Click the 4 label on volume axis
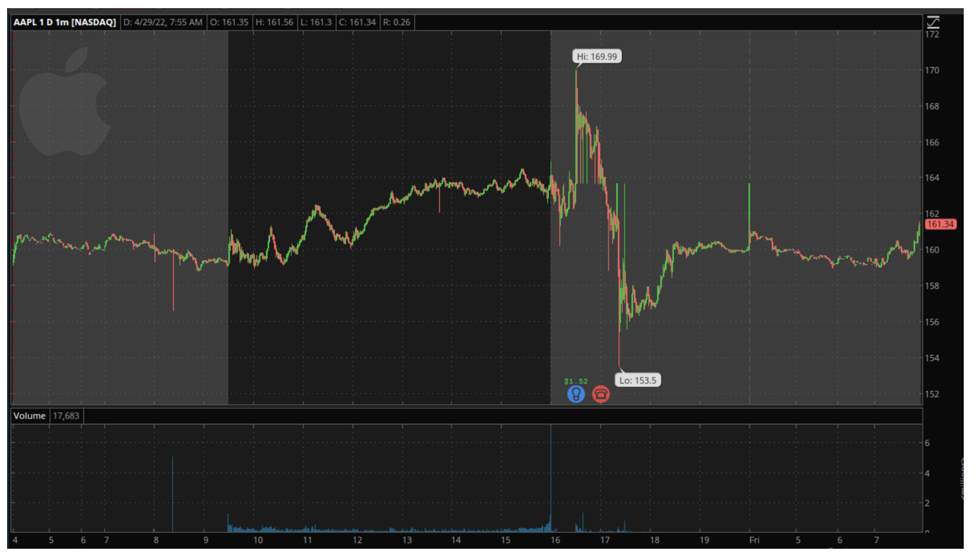Image resolution: width=976 pixels, height=560 pixels. coord(927,473)
